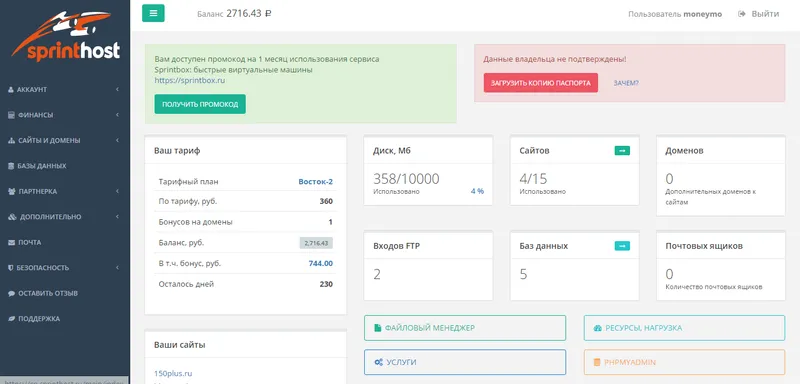Open the phpMyAdmin button

tap(684, 362)
